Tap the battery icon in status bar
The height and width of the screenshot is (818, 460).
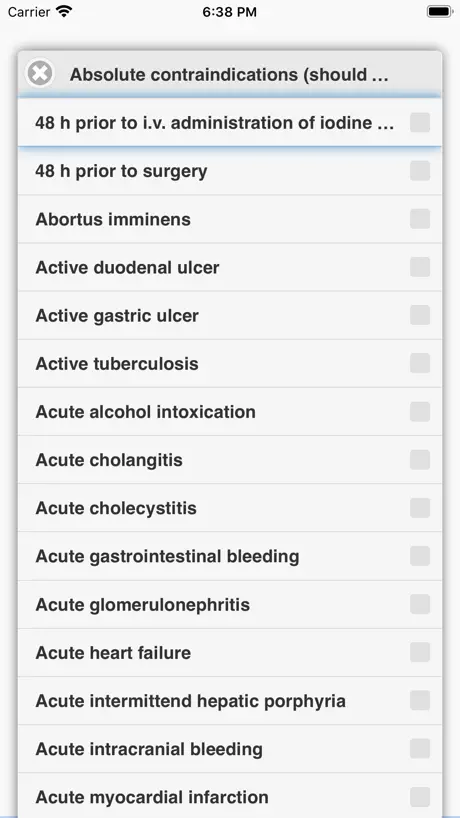440,11
